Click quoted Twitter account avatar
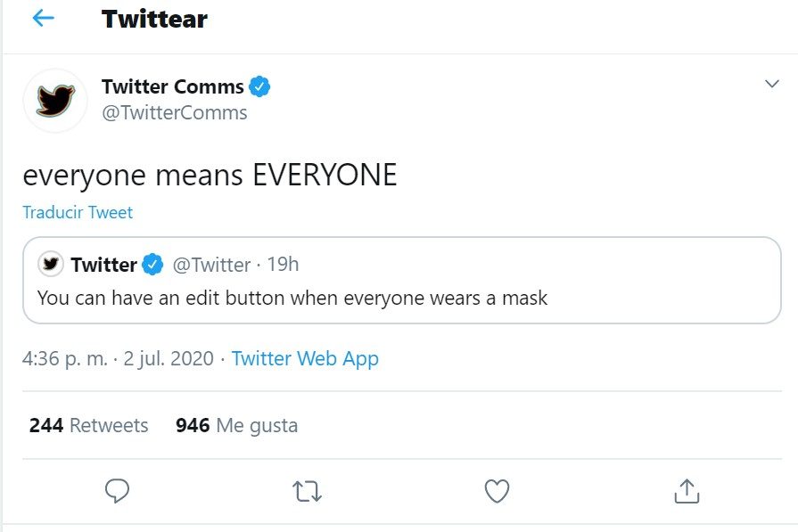This screenshot has width=798, height=532. click(51, 265)
